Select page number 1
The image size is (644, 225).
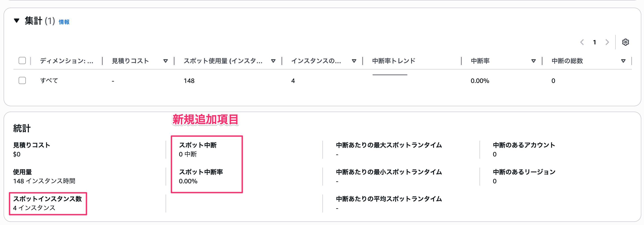pyautogui.click(x=594, y=42)
